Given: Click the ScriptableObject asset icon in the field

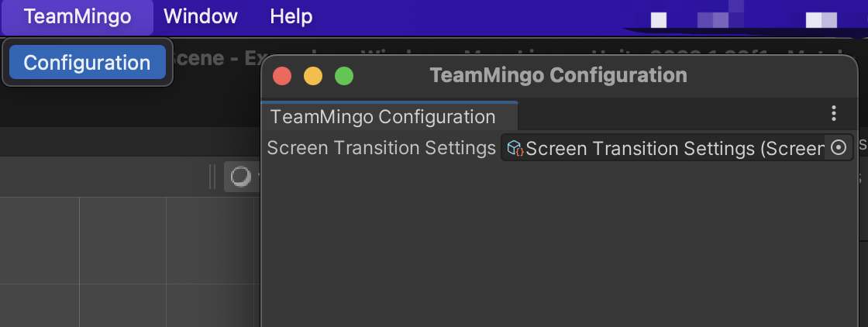Looking at the screenshot, I should 515,148.
